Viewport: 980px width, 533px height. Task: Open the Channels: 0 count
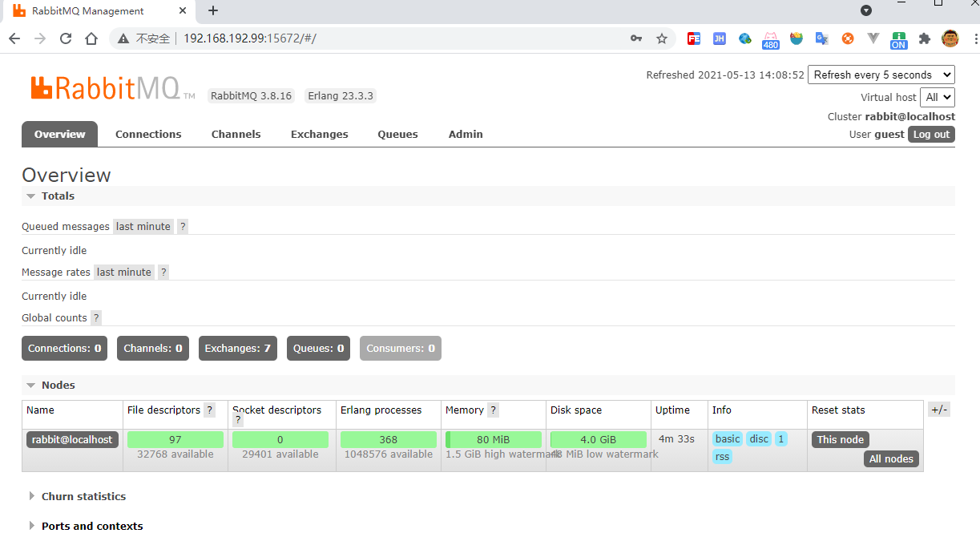click(x=153, y=349)
